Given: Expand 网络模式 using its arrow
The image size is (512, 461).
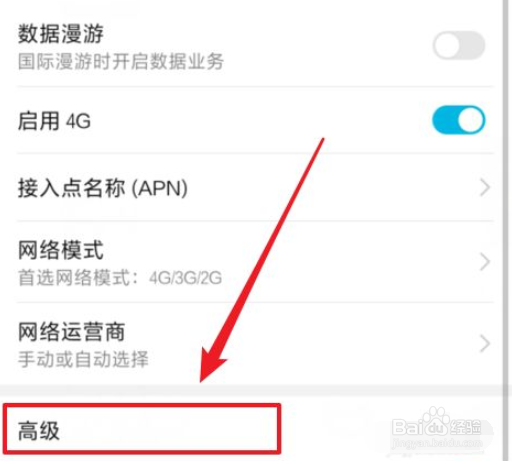Looking at the screenshot, I should [485, 262].
